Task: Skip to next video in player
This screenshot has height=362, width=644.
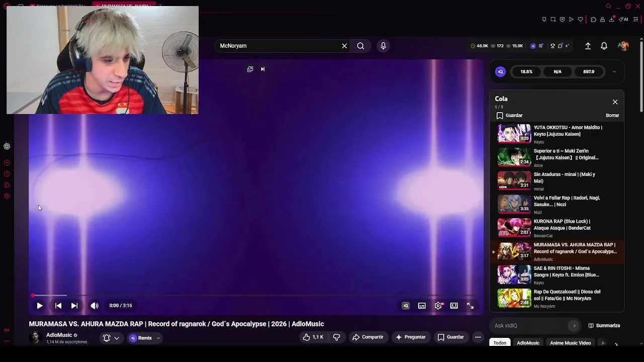Action: (x=74, y=306)
